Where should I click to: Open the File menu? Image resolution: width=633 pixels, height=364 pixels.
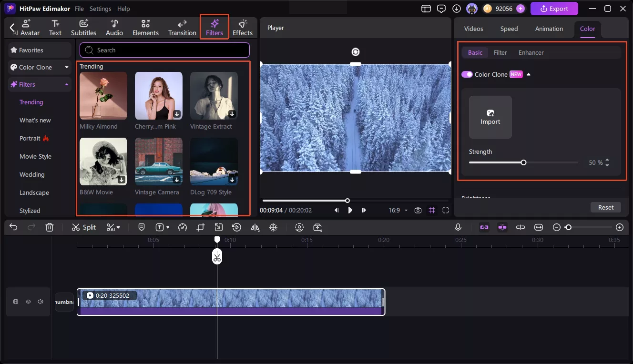point(79,9)
